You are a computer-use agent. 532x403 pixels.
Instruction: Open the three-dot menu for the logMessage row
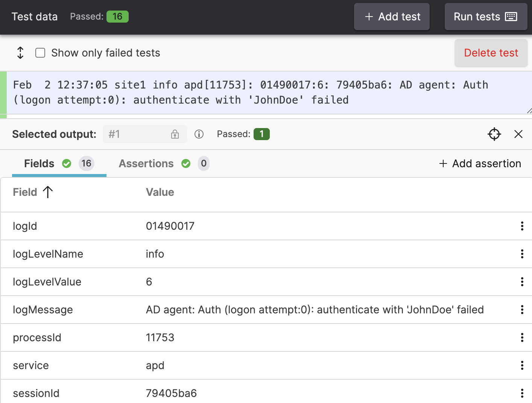coord(522,310)
